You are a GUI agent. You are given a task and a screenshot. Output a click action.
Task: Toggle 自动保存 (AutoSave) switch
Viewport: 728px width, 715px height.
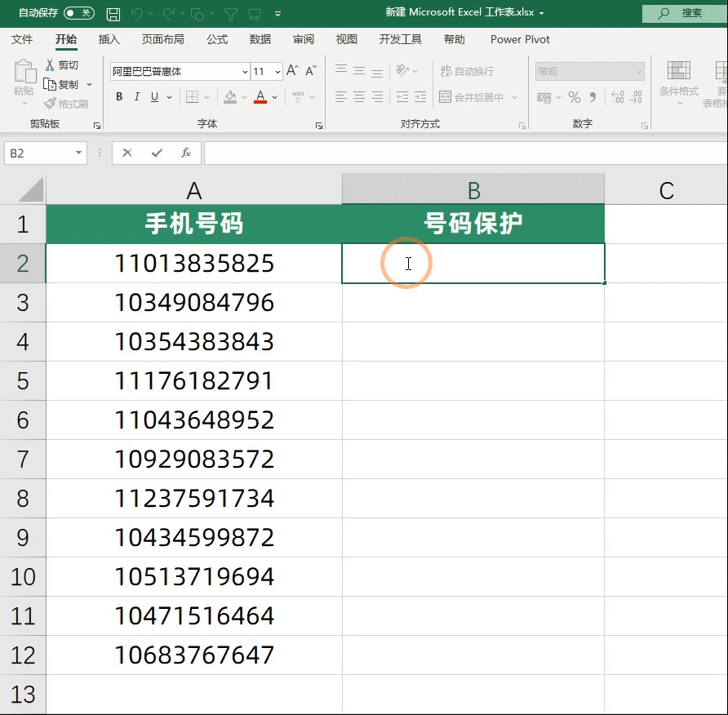(x=80, y=13)
